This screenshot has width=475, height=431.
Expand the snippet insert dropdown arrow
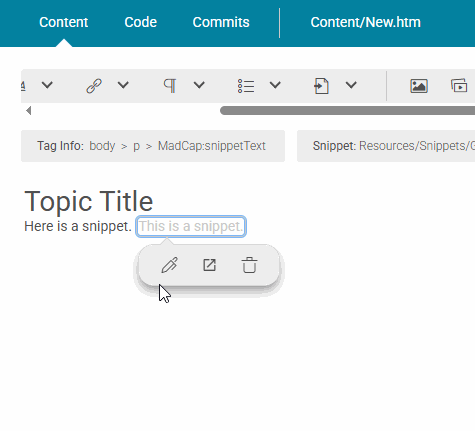pyautogui.click(x=351, y=85)
